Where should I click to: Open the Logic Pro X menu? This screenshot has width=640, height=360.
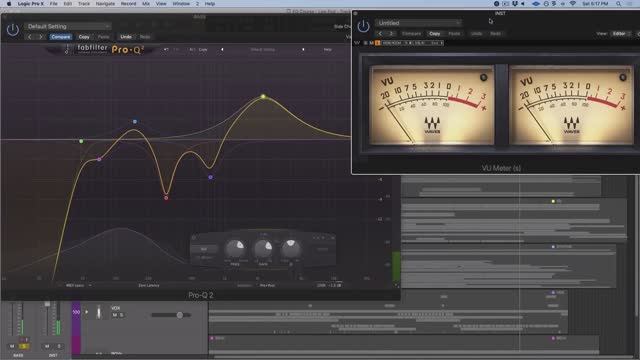31,4
